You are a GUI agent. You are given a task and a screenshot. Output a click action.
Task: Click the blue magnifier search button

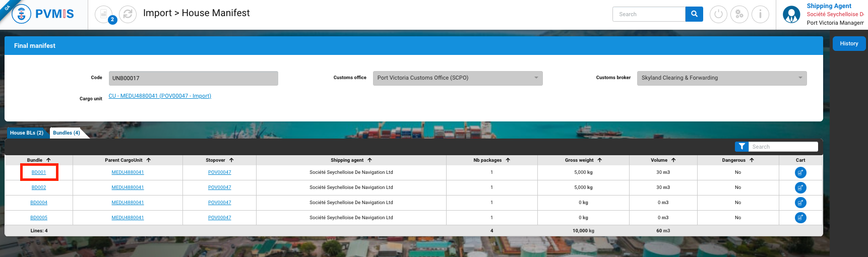694,14
